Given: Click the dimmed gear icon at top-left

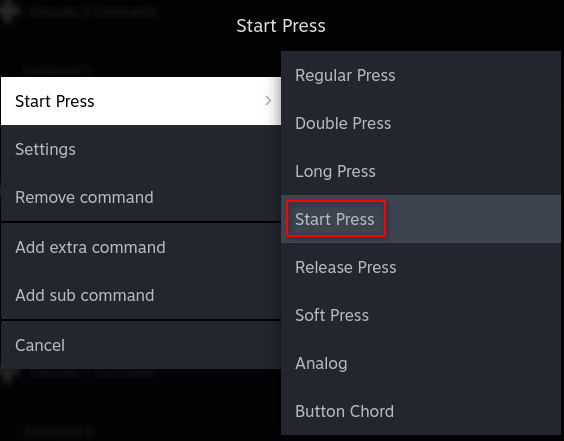Looking at the screenshot, I should 9,12.
